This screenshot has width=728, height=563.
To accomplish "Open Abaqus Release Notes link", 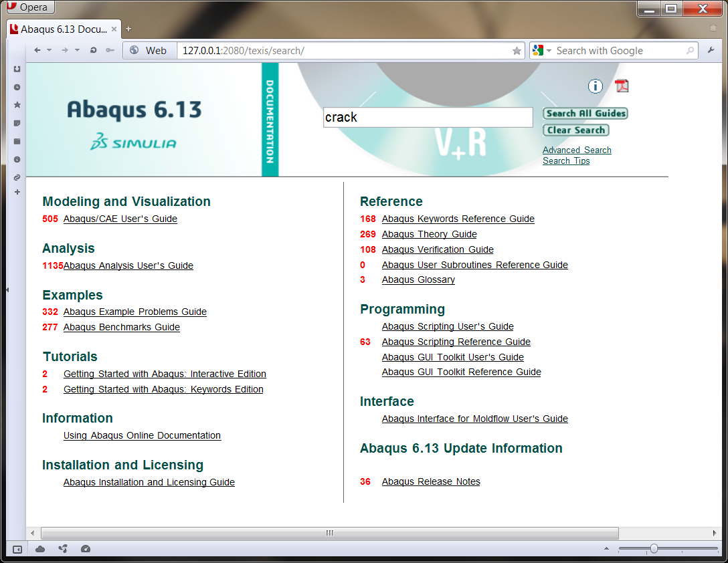I will [x=431, y=482].
